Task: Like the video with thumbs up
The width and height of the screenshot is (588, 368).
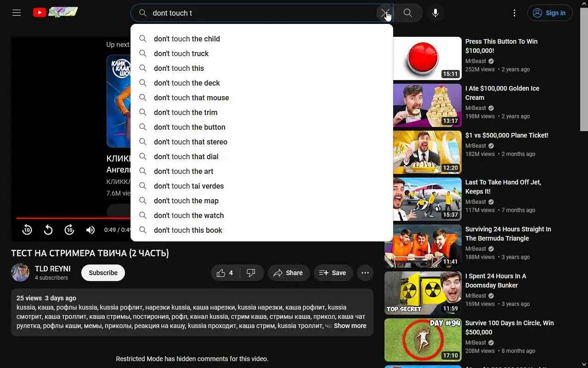Action: [x=226, y=273]
